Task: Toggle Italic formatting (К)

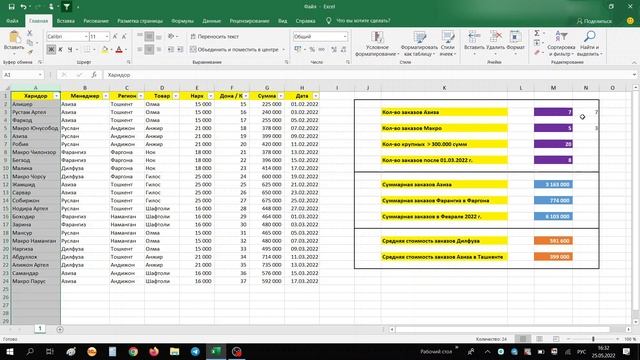Action: 60,49
